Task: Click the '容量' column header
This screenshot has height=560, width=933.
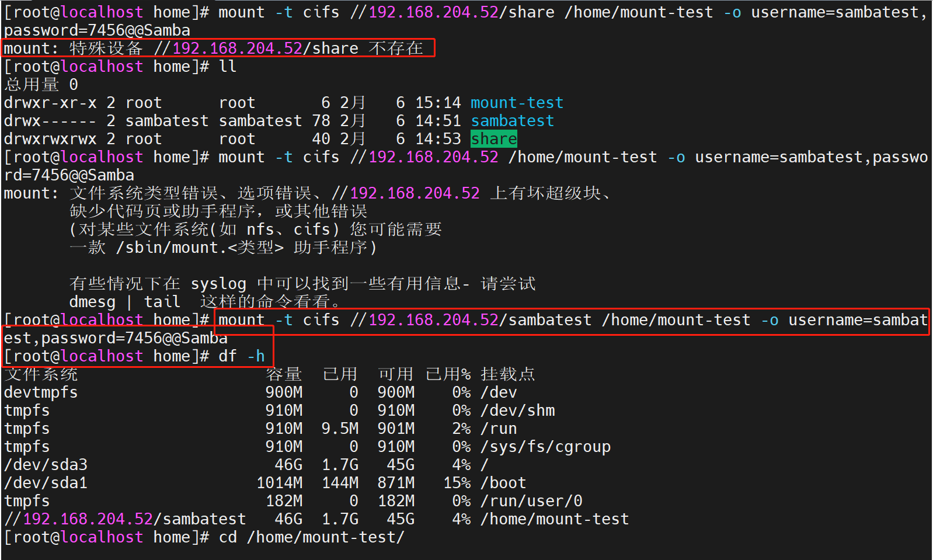Action: click(x=284, y=374)
